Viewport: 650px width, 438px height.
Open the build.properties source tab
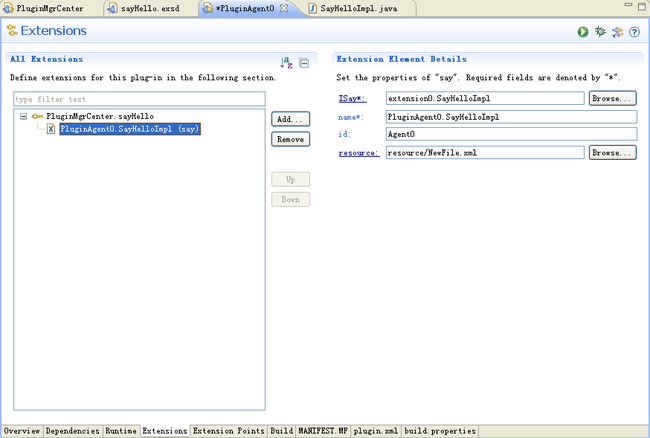[x=440, y=431]
